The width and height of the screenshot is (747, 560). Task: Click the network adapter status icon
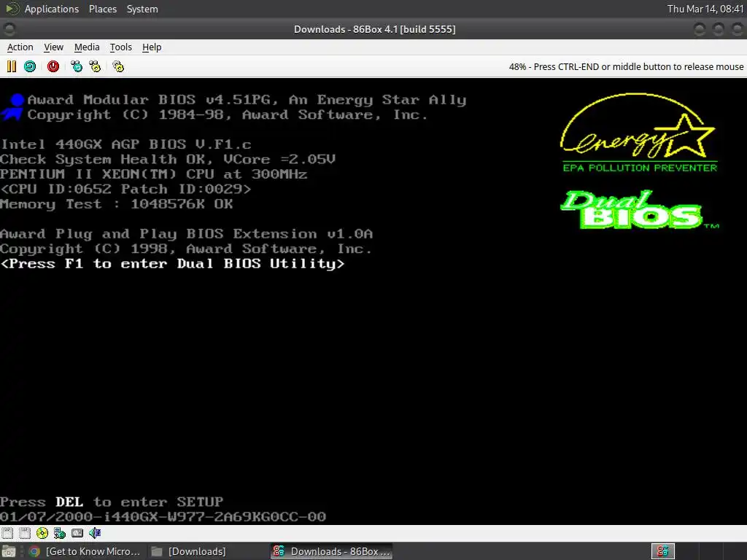pos(60,533)
